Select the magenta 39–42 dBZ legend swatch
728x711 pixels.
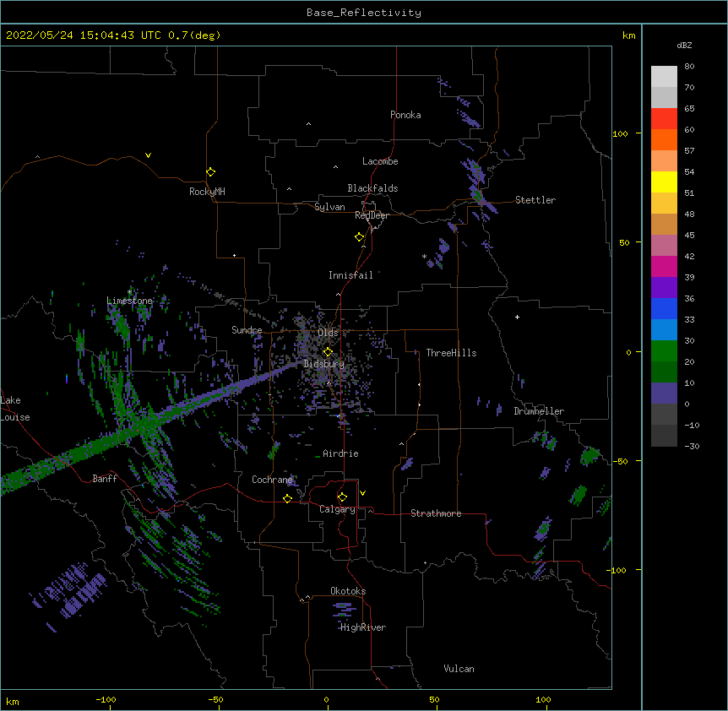pyautogui.click(x=664, y=266)
